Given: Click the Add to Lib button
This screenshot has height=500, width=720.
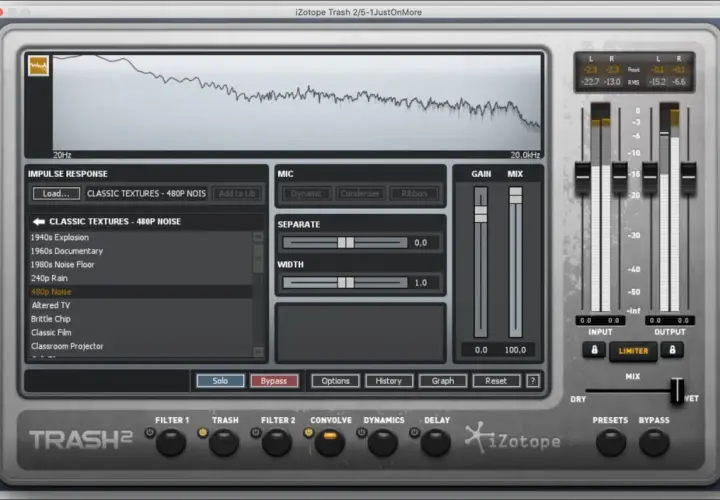Looking at the screenshot, I should click(237, 193).
